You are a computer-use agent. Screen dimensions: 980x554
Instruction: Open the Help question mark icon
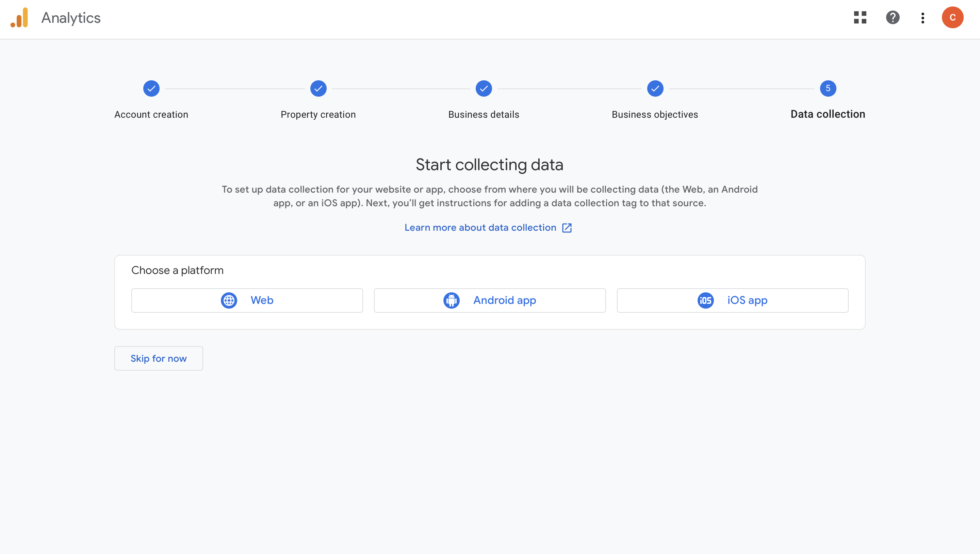pos(893,17)
